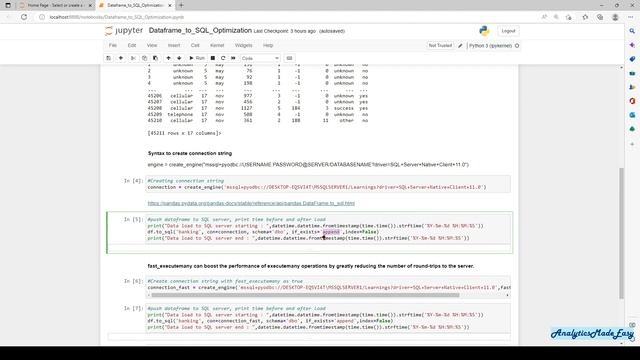Open browser tab actions menu icon
Image resolution: width=640 pixels, height=360 pixels.
(x=8, y=5)
